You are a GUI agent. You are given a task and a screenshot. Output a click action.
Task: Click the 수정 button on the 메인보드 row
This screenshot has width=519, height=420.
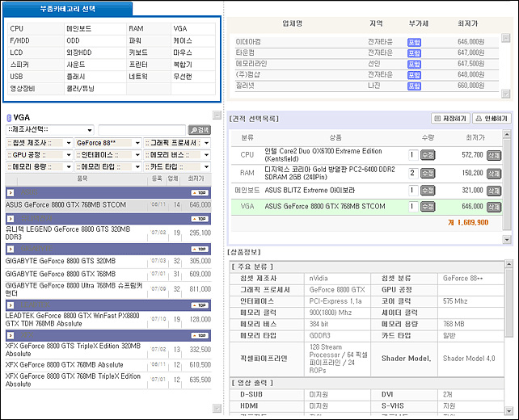pyautogui.click(x=428, y=191)
